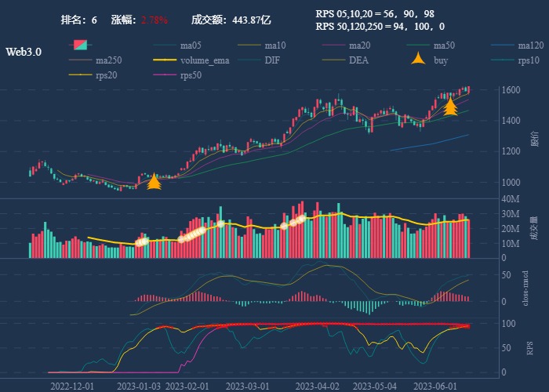
Task: Click the rps20 legend line icon
Action: coord(81,75)
